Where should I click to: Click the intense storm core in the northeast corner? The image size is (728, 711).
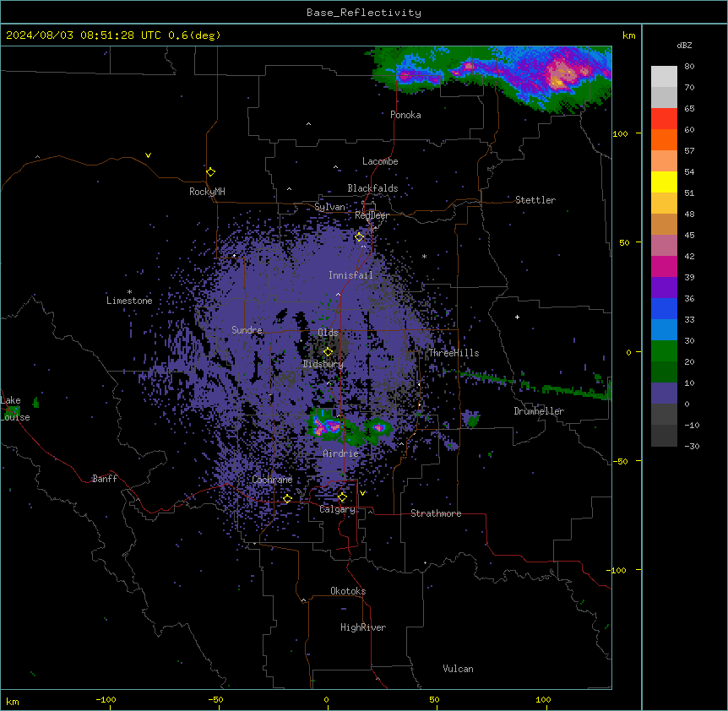pyautogui.click(x=561, y=74)
